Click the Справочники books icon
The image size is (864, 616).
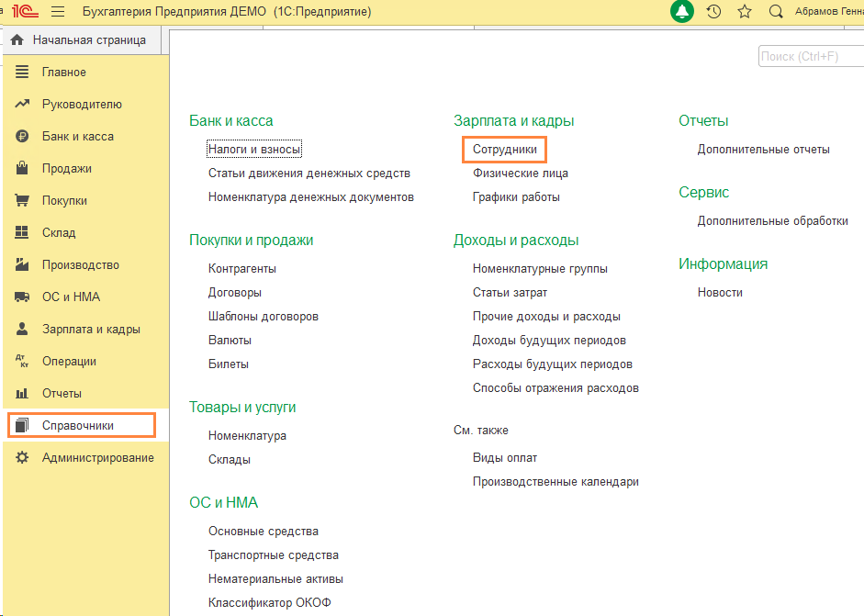(x=22, y=425)
